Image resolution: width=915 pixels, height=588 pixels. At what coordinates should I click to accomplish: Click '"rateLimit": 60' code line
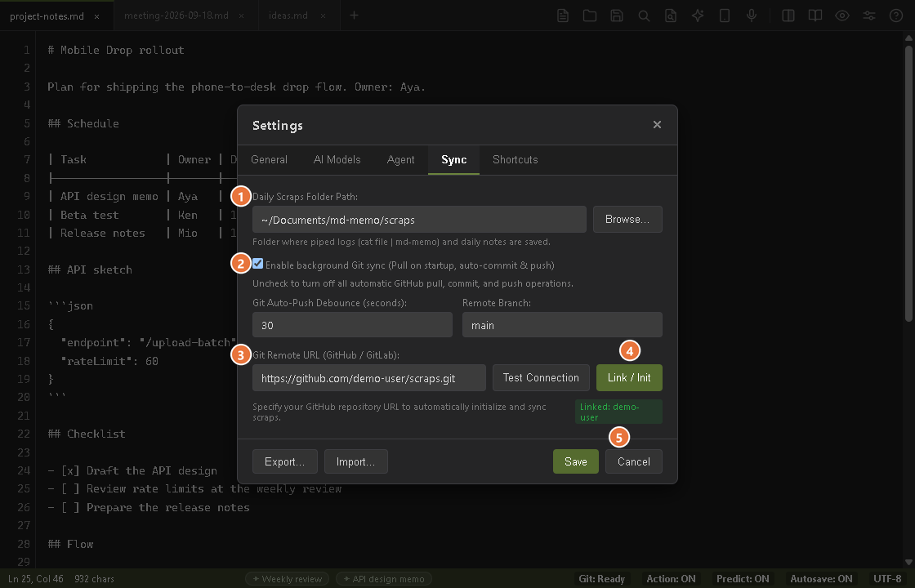tap(109, 361)
